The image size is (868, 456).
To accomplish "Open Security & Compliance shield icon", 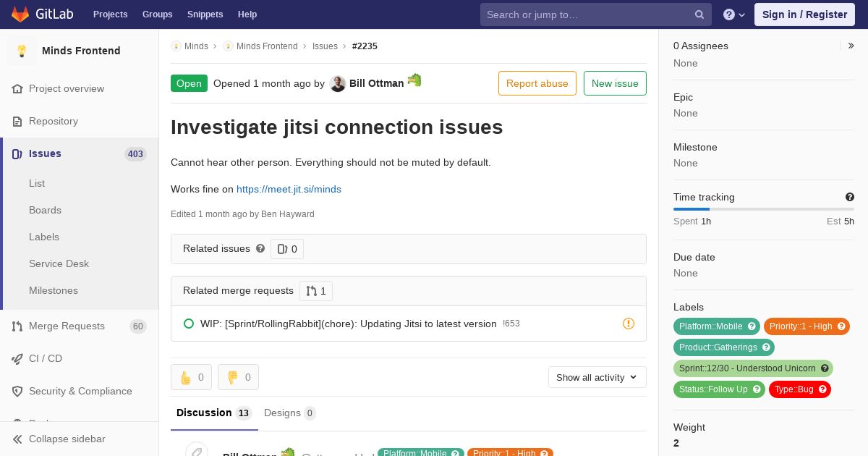I will pos(17,391).
